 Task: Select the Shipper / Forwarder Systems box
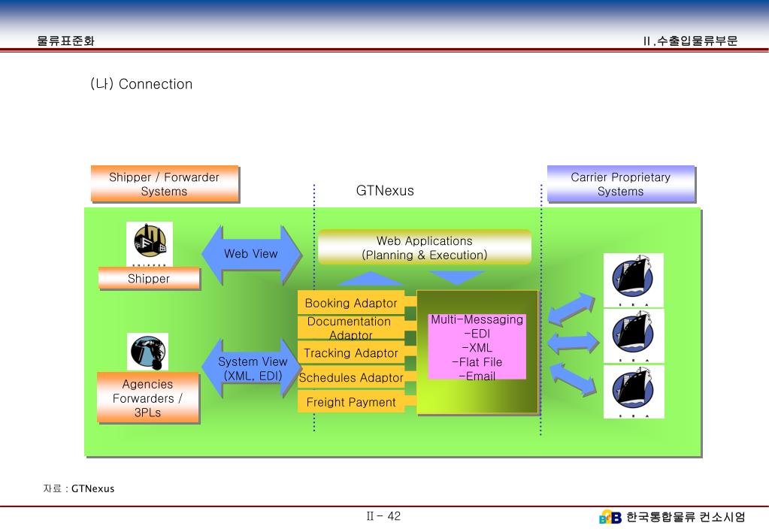[x=165, y=184]
